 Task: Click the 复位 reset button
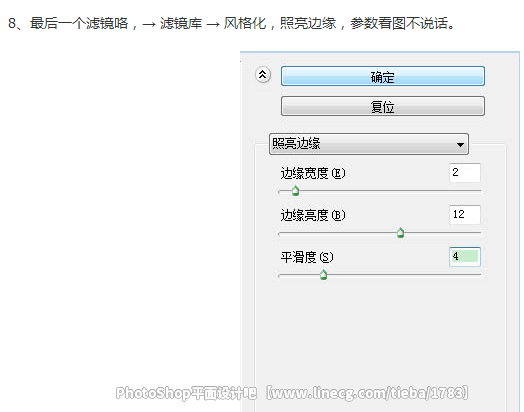(x=383, y=106)
